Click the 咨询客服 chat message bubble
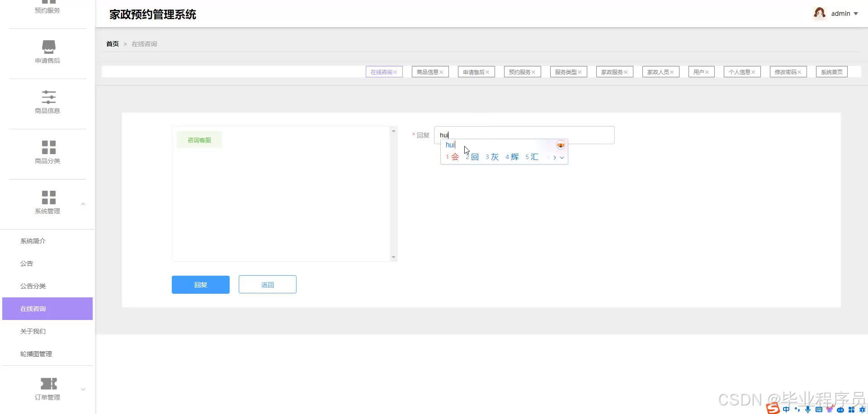 [x=199, y=140]
